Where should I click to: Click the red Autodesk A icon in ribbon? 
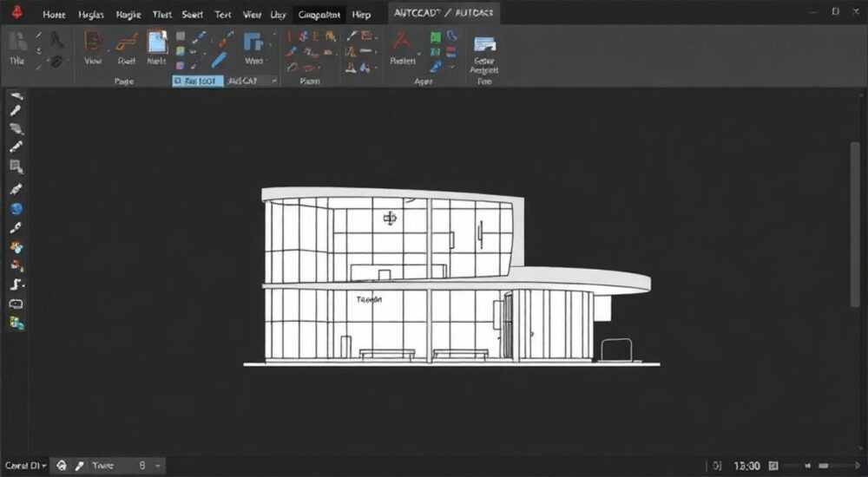pos(403,41)
